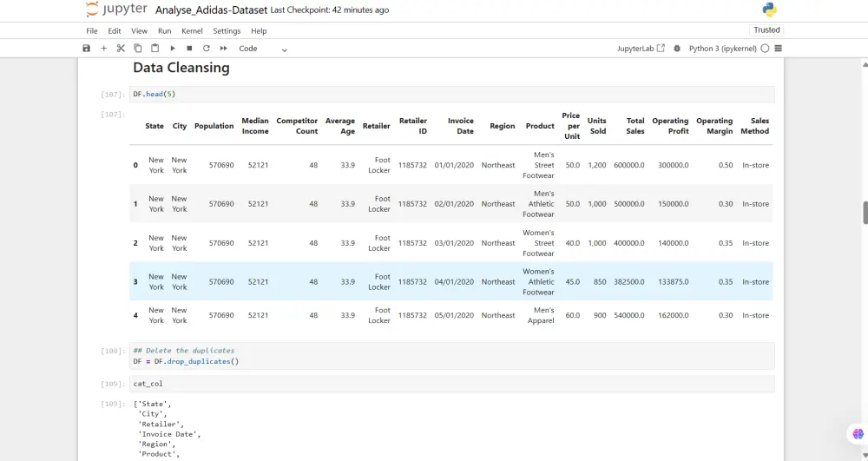Click the floating brain assistant icon

coord(858,434)
